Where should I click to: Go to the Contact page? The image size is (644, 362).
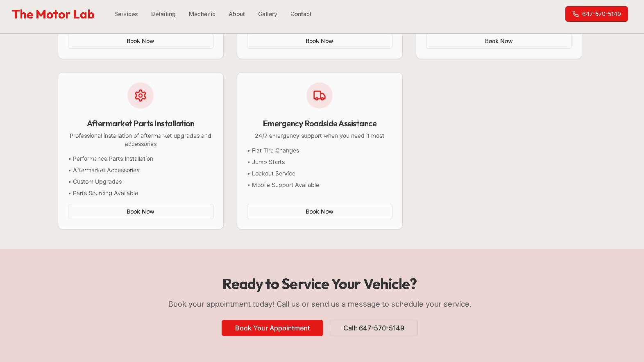(x=301, y=14)
